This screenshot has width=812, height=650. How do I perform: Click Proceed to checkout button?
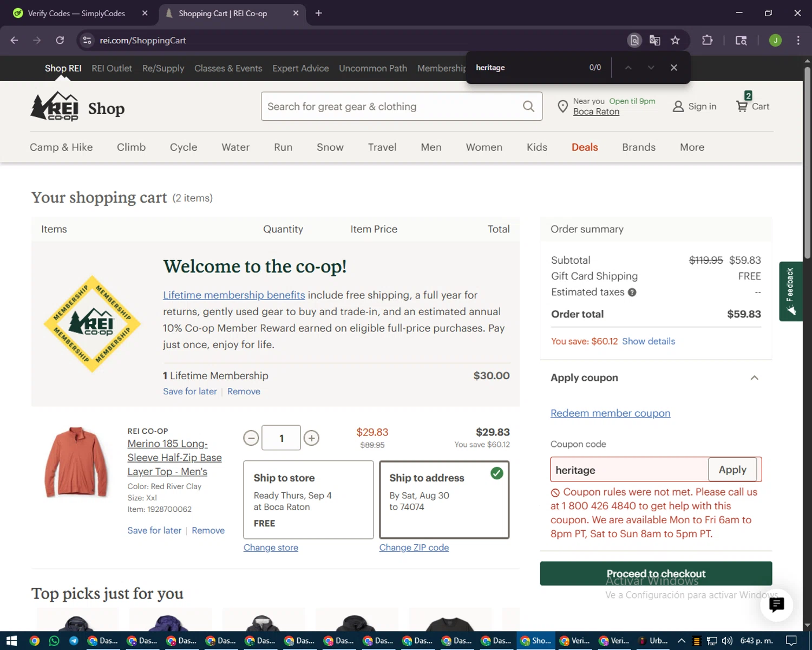(x=656, y=573)
